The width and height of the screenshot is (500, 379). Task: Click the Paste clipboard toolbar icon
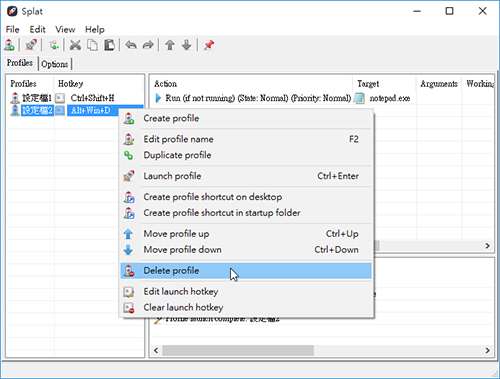pos(109,45)
